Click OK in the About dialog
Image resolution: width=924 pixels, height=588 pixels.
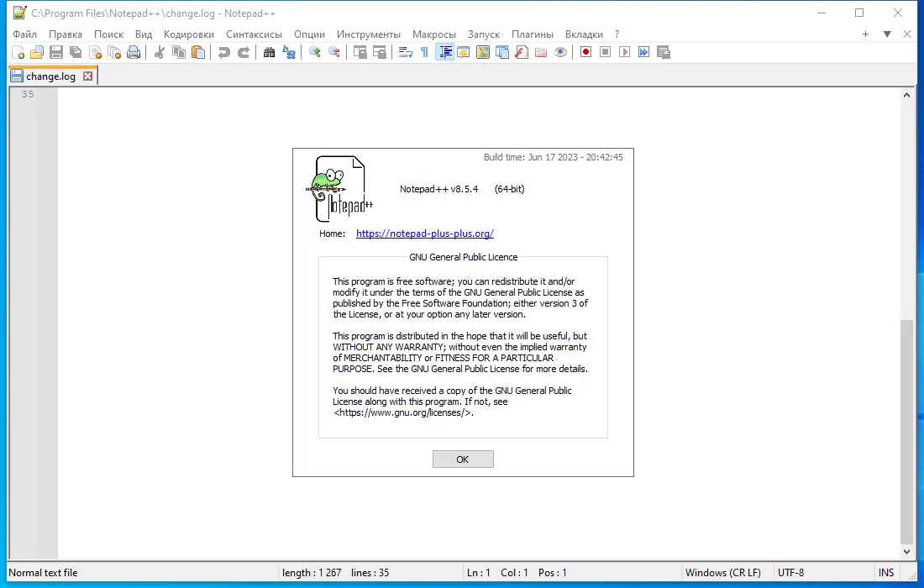[463, 459]
